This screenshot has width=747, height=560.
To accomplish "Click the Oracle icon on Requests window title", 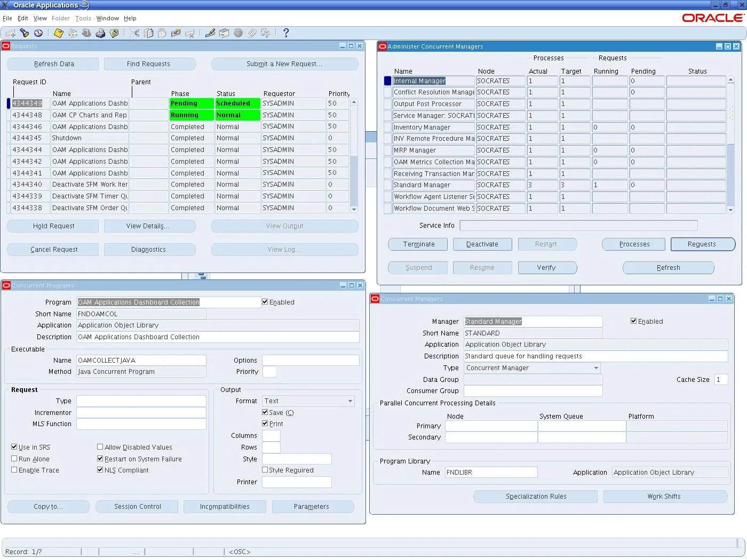I will (x=6, y=46).
